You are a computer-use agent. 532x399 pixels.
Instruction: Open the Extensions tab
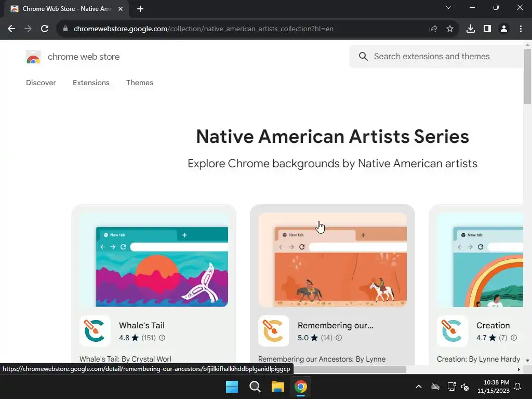click(x=91, y=83)
